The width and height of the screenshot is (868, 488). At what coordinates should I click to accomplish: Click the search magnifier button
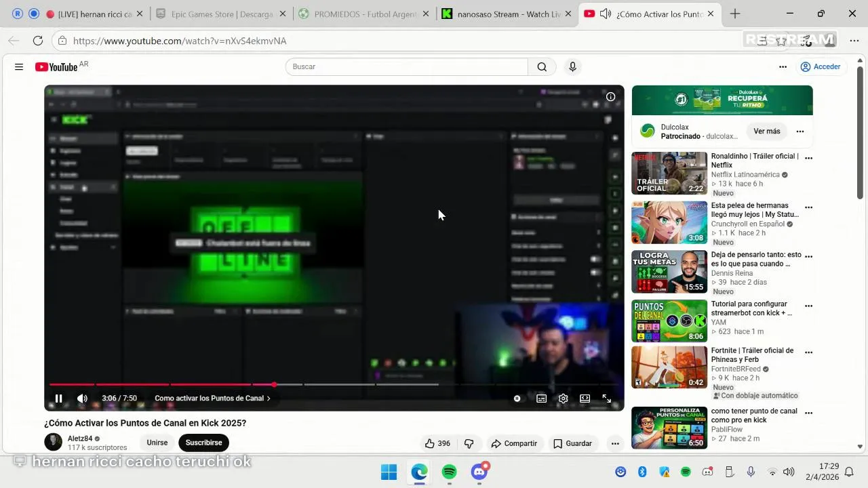click(x=542, y=66)
